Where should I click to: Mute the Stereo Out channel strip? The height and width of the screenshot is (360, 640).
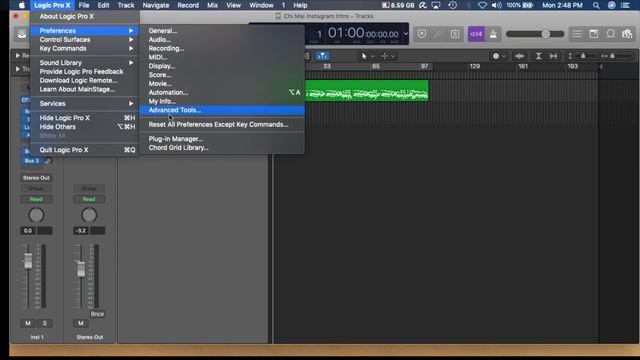tap(81, 323)
